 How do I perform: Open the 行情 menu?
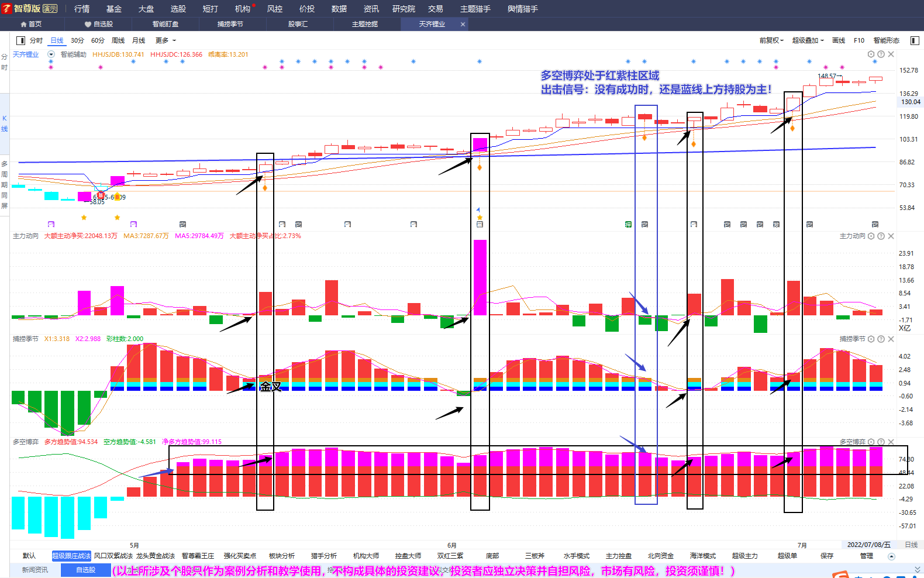point(82,9)
